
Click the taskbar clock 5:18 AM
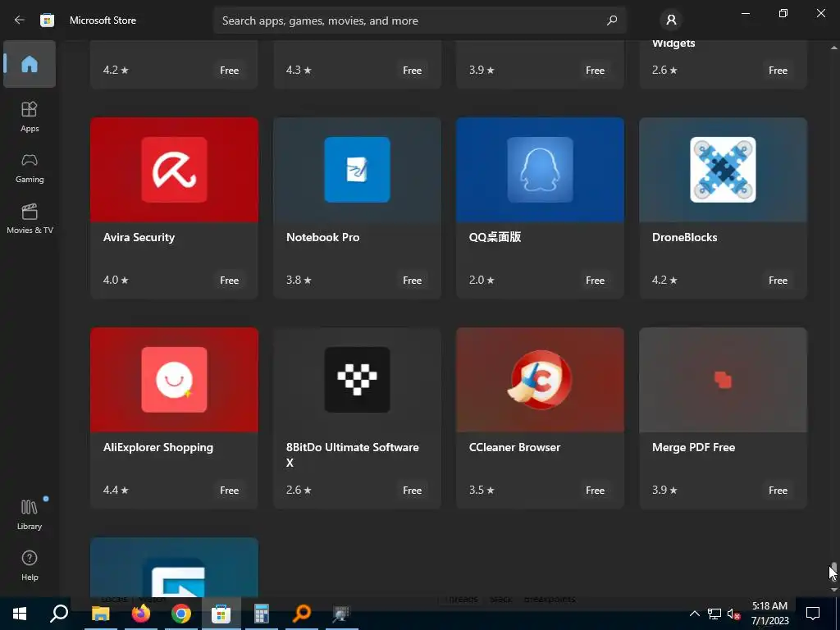[x=769, y=606]
